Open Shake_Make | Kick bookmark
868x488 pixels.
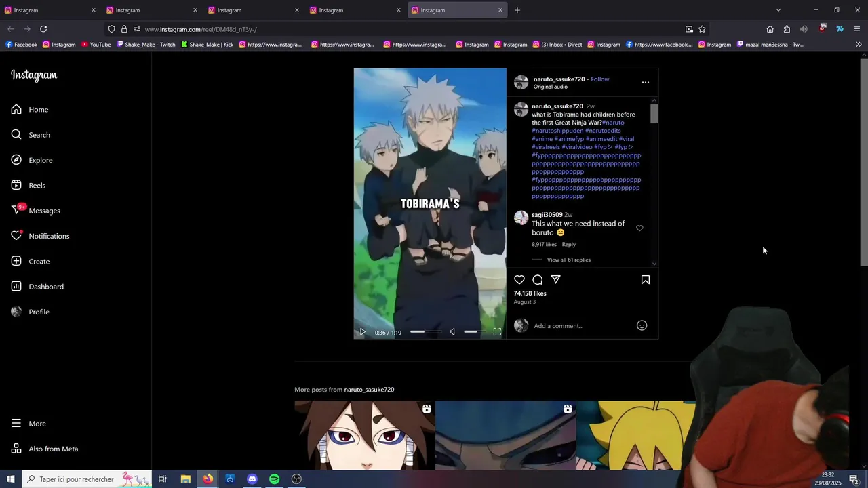coord(207,45)
